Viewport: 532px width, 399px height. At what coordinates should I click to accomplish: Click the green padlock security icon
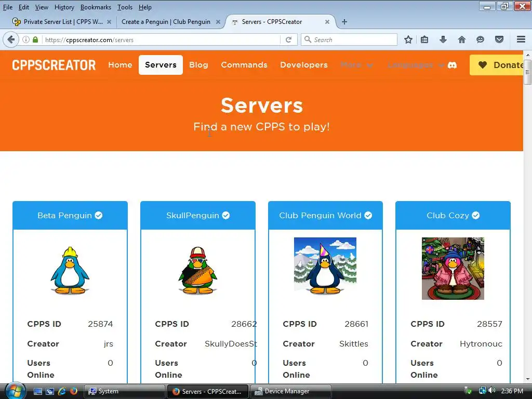[x=35, y=39]
